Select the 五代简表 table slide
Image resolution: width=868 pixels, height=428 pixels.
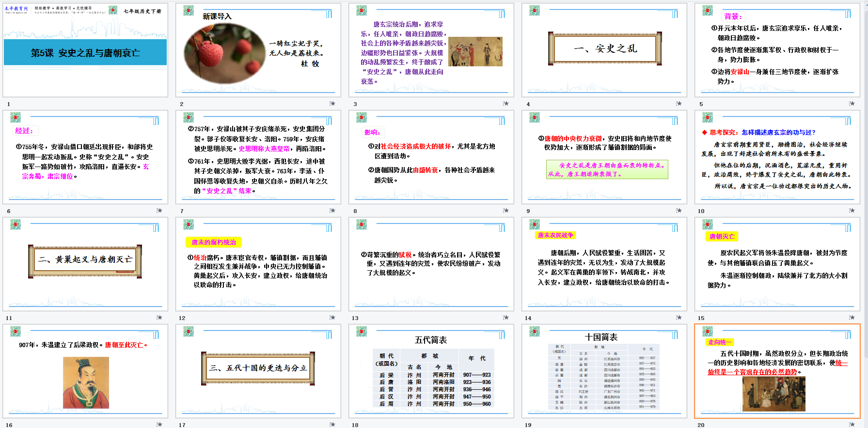431,371
